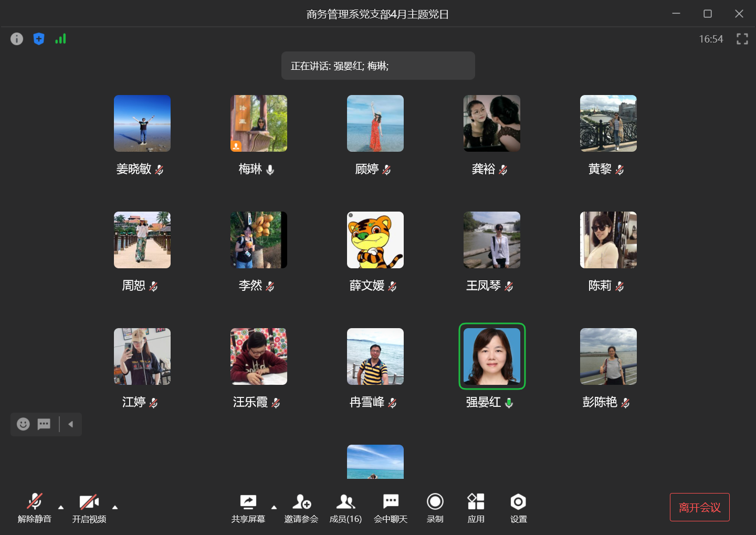Check the green network signal icon
This screenshot has width=756, height=535.
pyautogui.click(x=61, y=39)
